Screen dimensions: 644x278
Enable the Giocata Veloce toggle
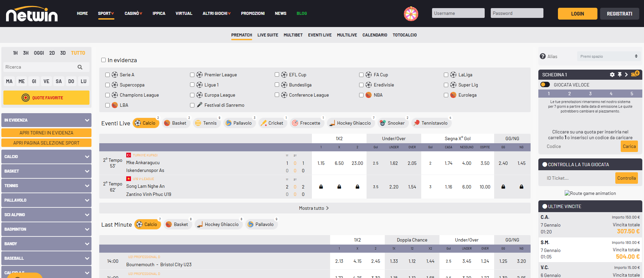pos(545,85)
